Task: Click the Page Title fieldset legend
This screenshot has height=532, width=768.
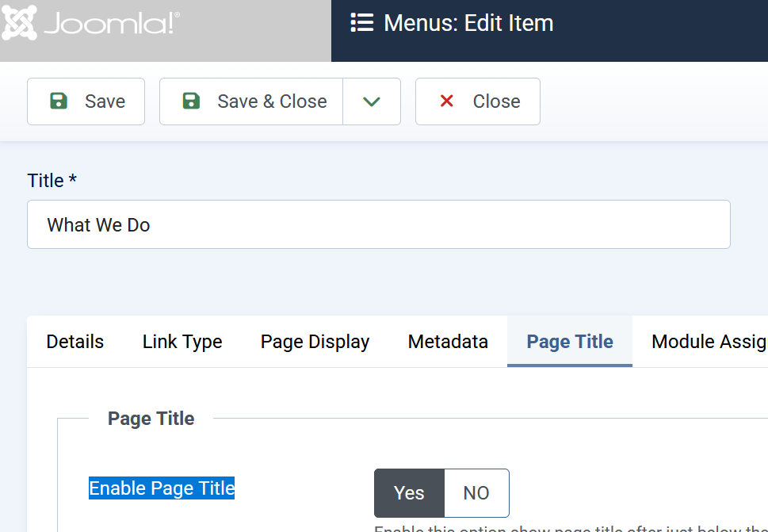Action: (151, 419)
